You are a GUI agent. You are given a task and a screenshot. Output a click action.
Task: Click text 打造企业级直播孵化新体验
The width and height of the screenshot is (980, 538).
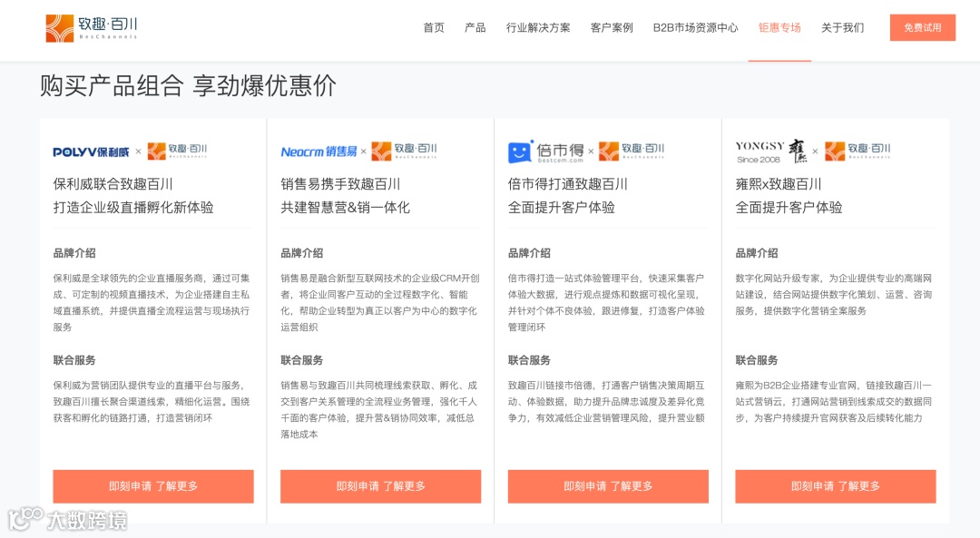click(x=133, y=208)
